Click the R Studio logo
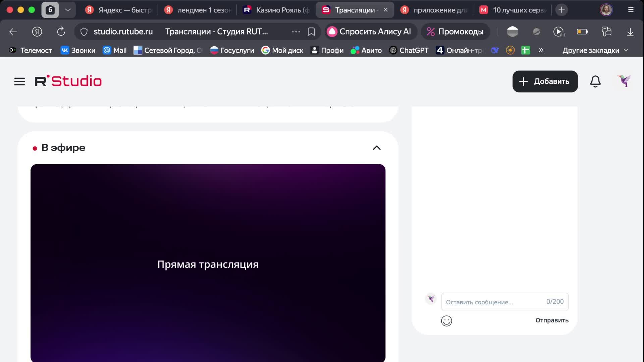Image resolution: width=644 pixels, height=362 pixels. click(68, 80)
